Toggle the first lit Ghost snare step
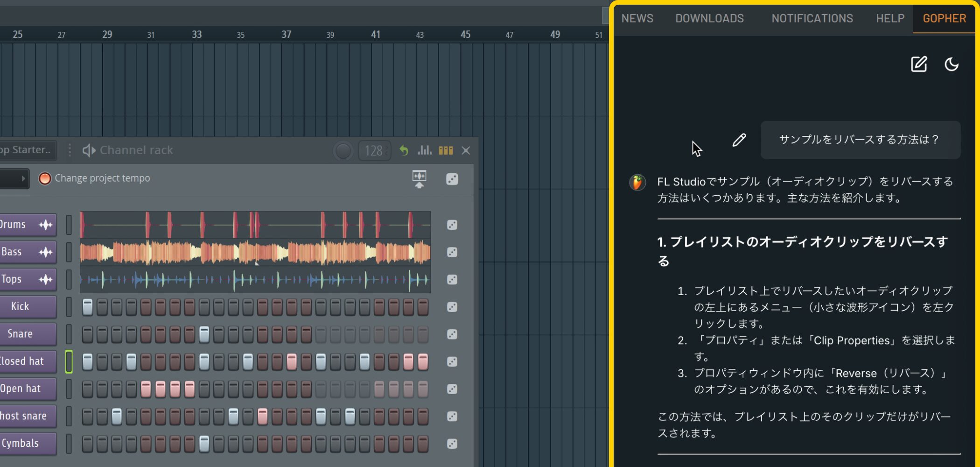Image resolution: width=980 pixels, height=467 pixels. coord(117,416)
